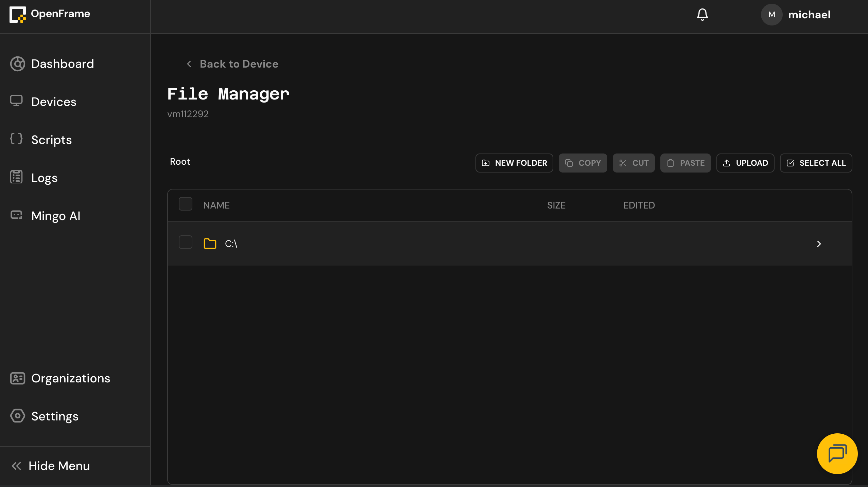
Task: Click the Scripts braces icon
Action: (16, 139)
